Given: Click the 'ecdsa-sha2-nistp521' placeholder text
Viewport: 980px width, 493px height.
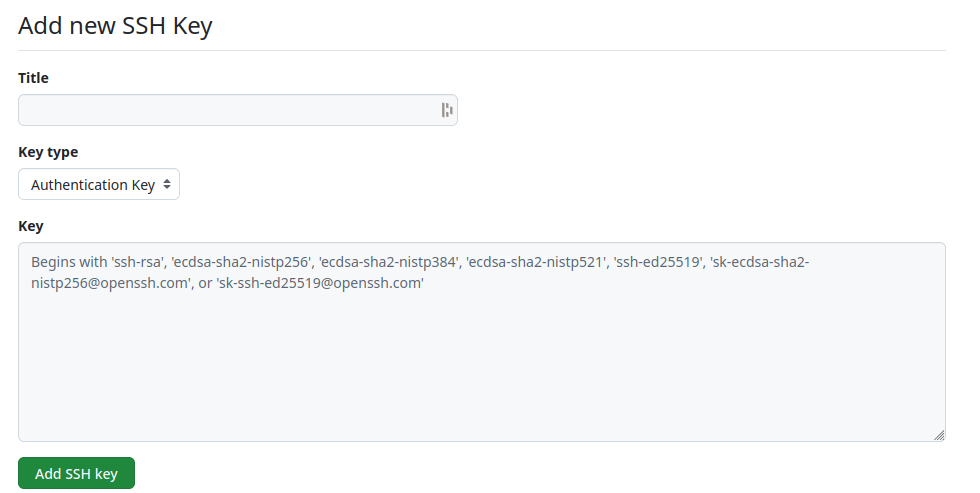Looking at the screenshot, I should tap(535, 263).
